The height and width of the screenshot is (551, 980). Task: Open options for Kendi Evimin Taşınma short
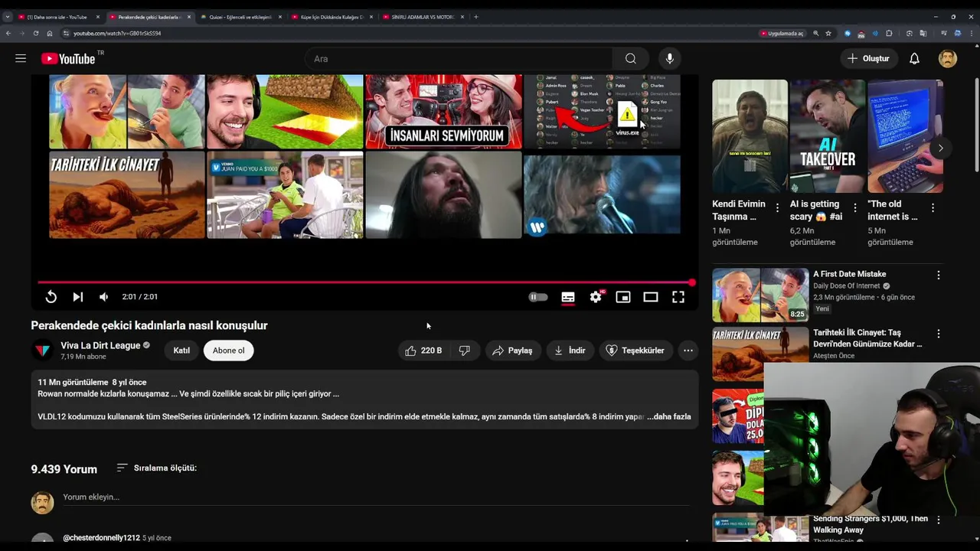pos(777,207)
